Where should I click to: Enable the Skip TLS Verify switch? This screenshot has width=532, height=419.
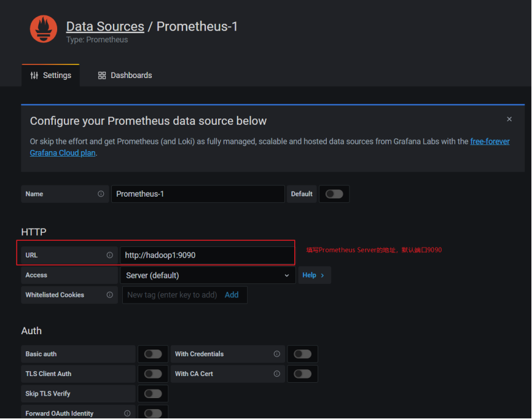[153, 394]
